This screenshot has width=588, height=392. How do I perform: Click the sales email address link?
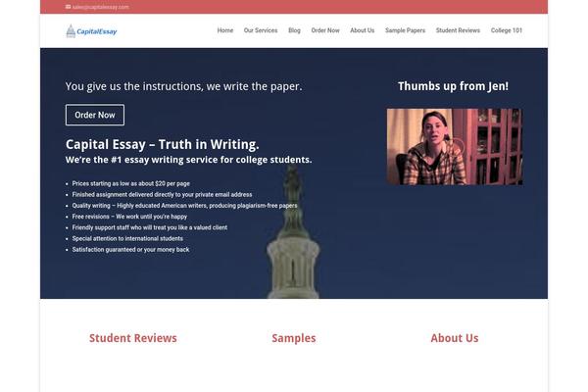point(101,7)
